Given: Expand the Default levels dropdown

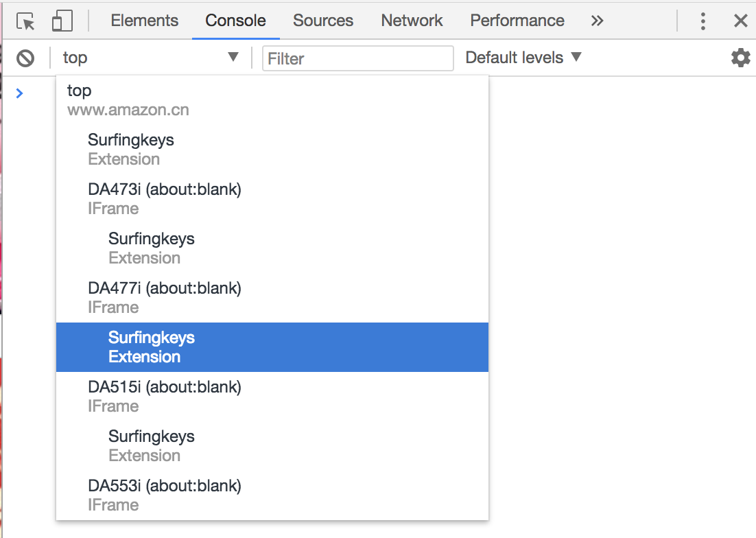Looking at the screenshot, I should (523, 58).
